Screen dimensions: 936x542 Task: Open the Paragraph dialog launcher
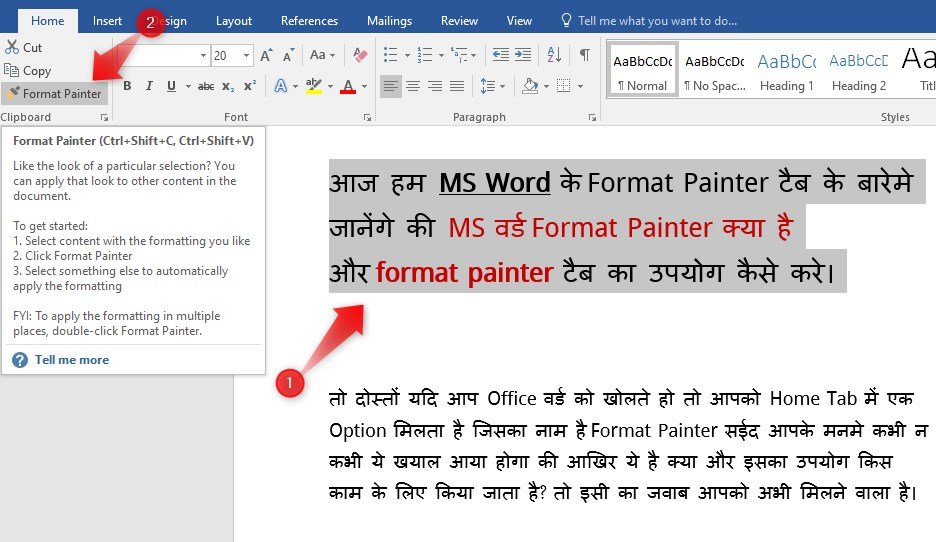(x=592, y=118)
